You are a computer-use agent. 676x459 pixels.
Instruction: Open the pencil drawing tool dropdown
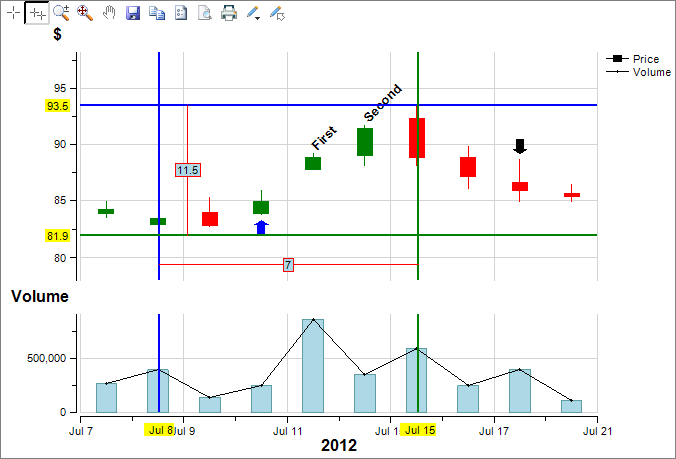click(254, 13)
